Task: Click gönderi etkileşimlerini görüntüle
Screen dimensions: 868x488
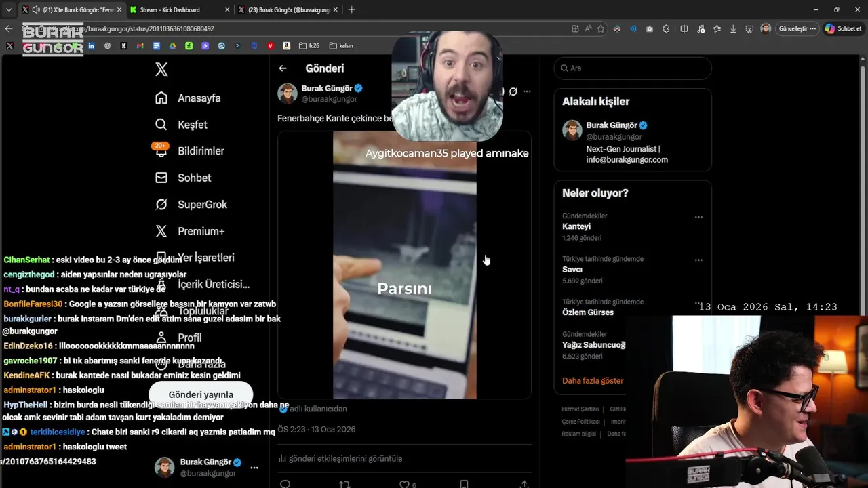Action: click(340, 459)
